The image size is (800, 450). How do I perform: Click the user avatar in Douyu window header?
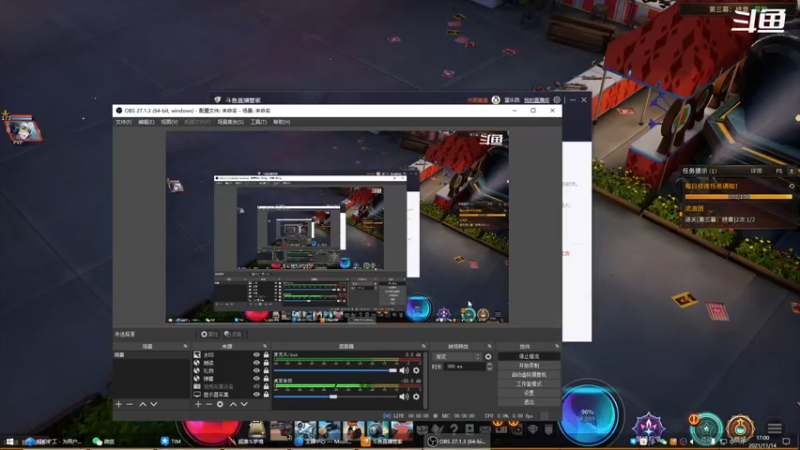[496, 100]
